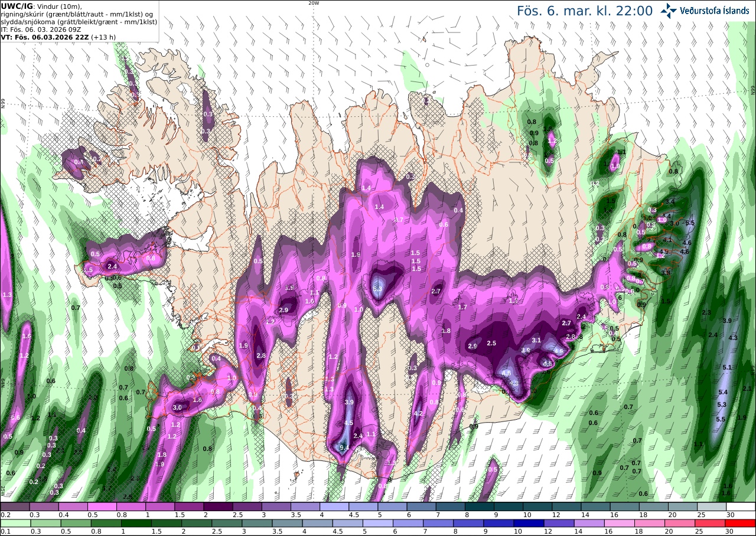Screen dimensions: 756x536
Task: Select the light purple 14 swatch in the rain scale
Action: tap(589, 523)
